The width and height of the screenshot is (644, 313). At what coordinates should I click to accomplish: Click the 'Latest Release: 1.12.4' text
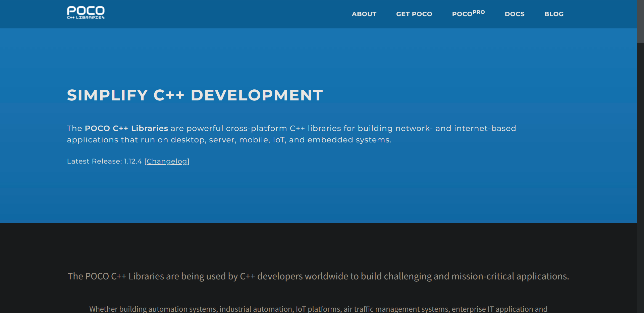[104, 162]
